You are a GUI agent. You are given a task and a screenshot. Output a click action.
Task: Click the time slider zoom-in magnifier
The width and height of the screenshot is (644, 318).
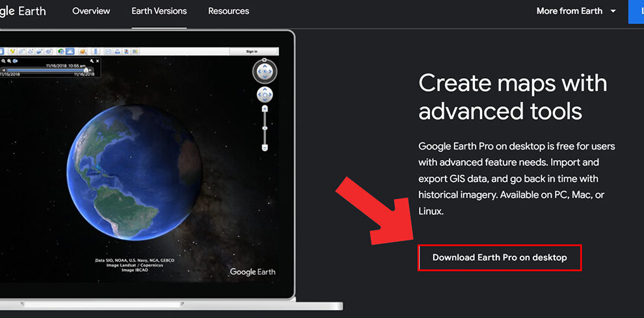click(3, 61)
